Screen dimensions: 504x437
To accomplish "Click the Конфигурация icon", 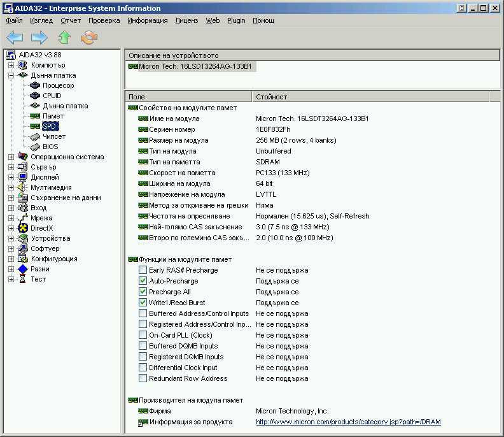I will click(x=23, y=259).
